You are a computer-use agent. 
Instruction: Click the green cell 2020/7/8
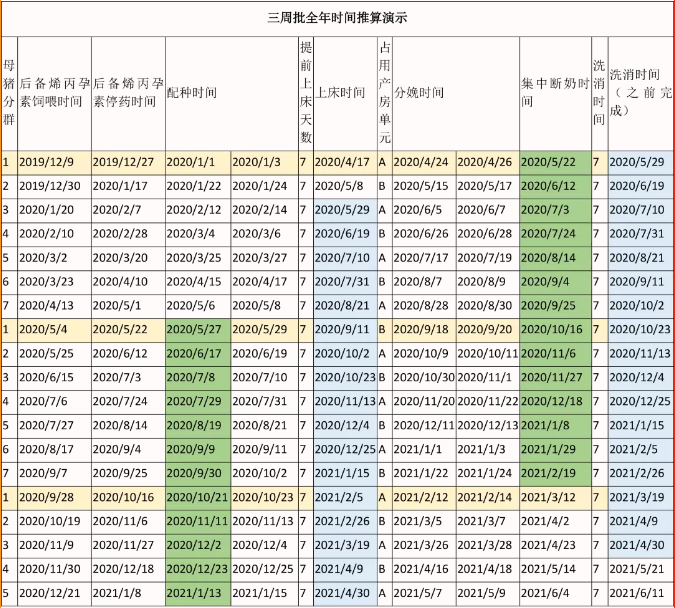click(198, 378)
